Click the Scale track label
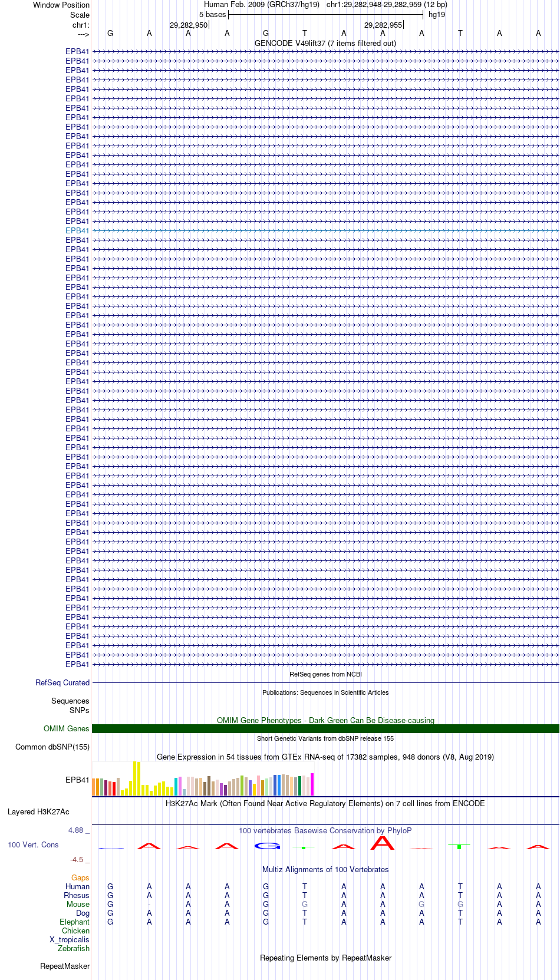Screen dimensions: 560x980 [x=80, y=15]
